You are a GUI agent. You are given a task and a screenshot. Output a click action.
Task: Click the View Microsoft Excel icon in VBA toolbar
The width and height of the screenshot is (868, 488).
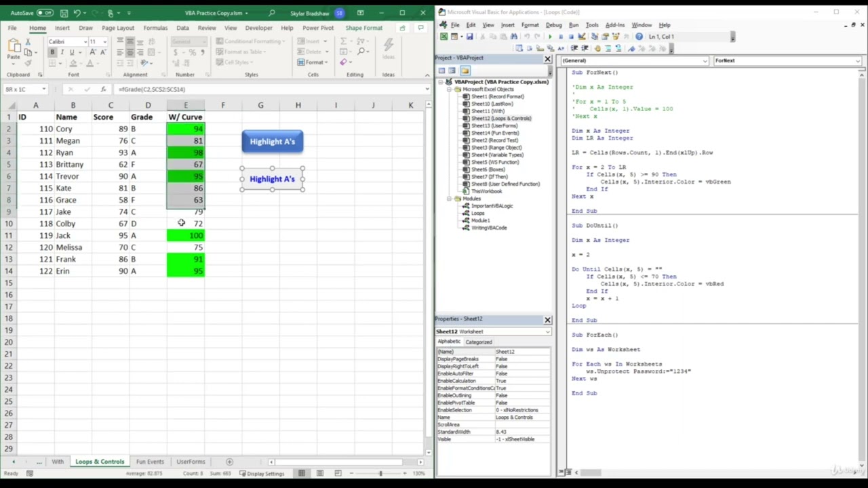(443, 37)
